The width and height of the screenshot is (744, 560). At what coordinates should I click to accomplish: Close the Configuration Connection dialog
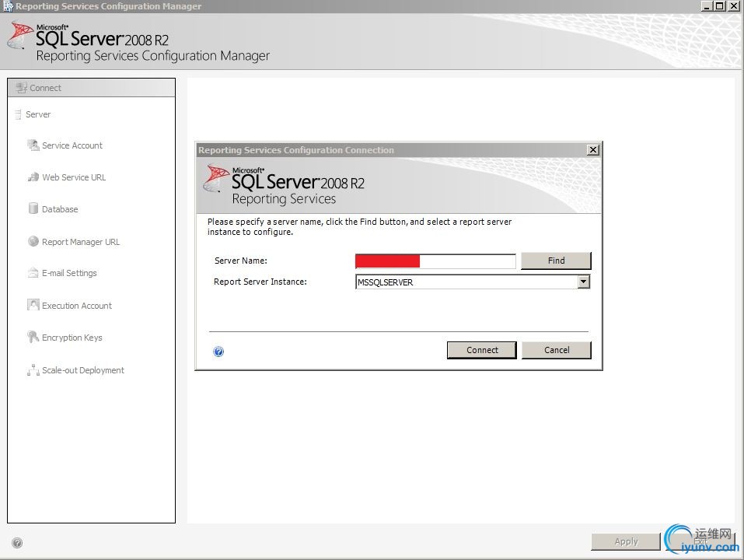(593, 150)
